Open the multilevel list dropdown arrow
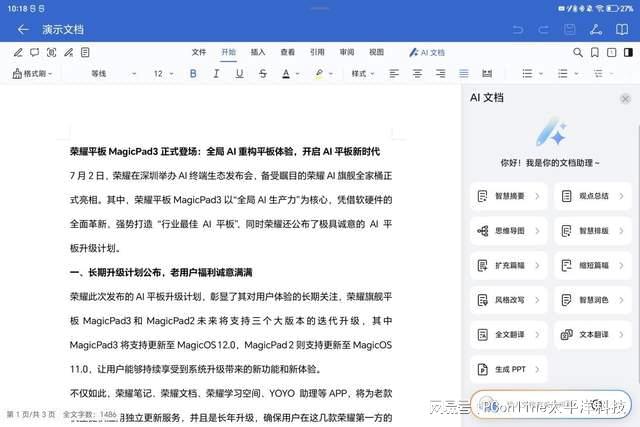This screenshot has height=427, width=640. click(612, 74)
